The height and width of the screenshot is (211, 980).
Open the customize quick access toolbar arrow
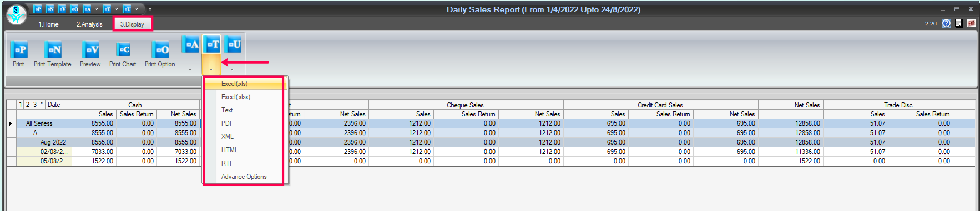[150, 9]
